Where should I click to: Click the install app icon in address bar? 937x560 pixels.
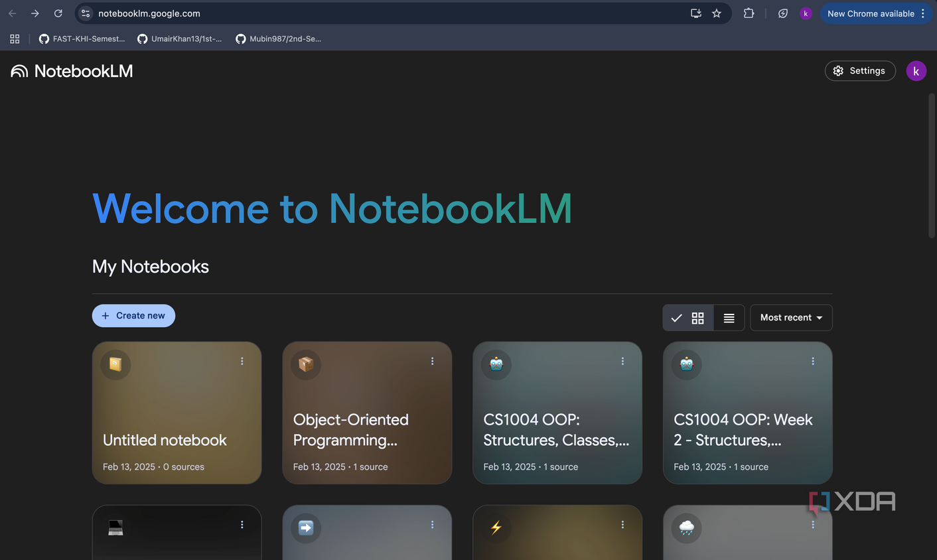pyautogui.click(x=696, y=13)
